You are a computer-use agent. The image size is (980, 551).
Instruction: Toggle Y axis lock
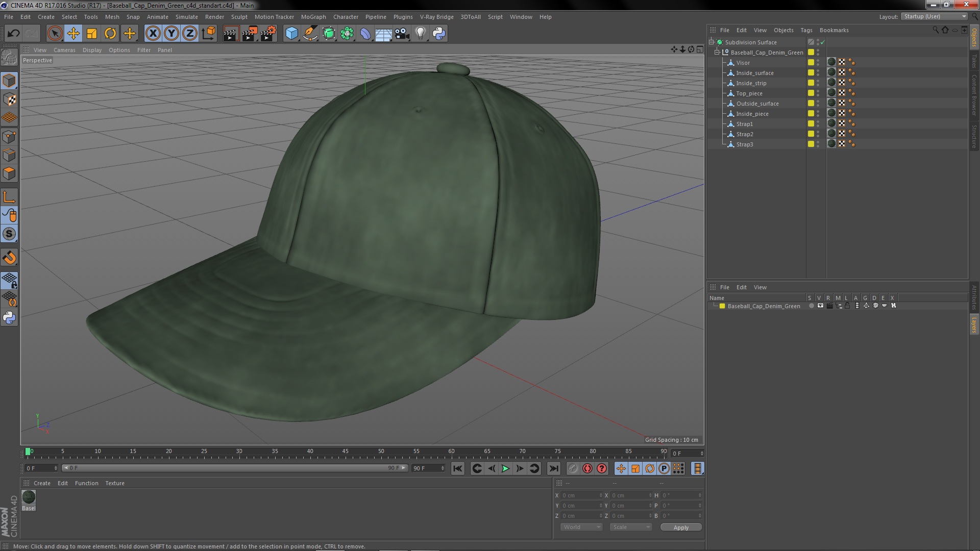tap(171, 34)
